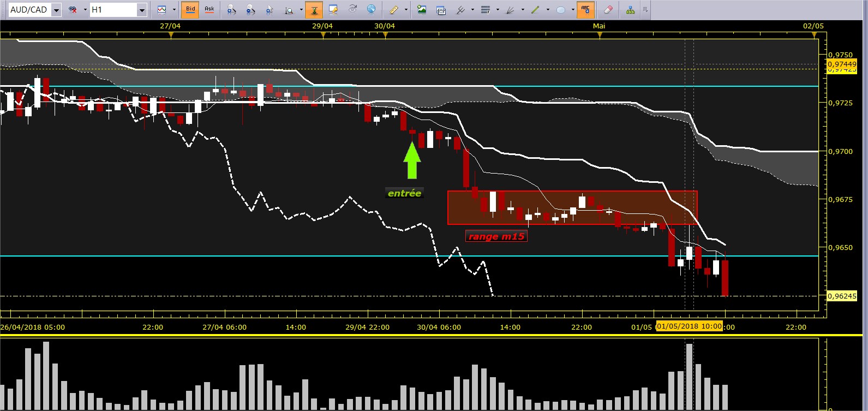This screenshot has height=411, width=868.
Task: Expand the pitchfork tool options arrow
Action: [472, 10]
